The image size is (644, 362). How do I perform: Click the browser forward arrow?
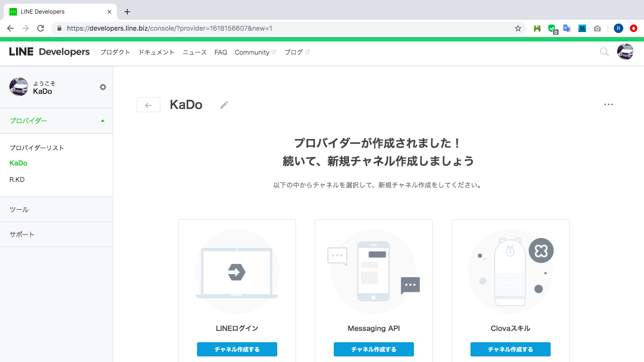point(25,28)
